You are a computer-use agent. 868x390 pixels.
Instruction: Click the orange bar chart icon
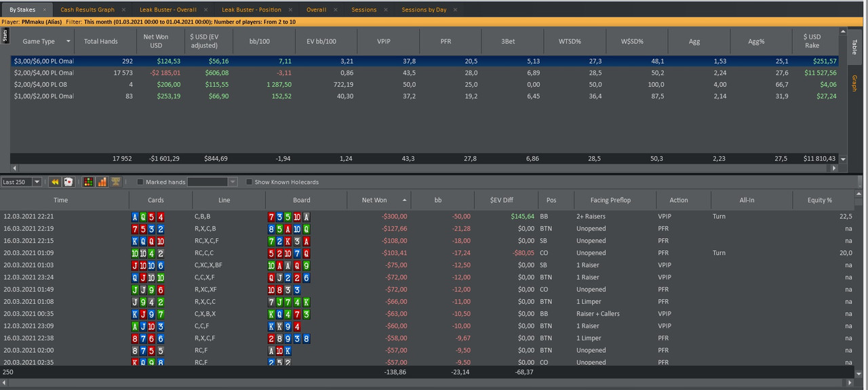(102, 182)
